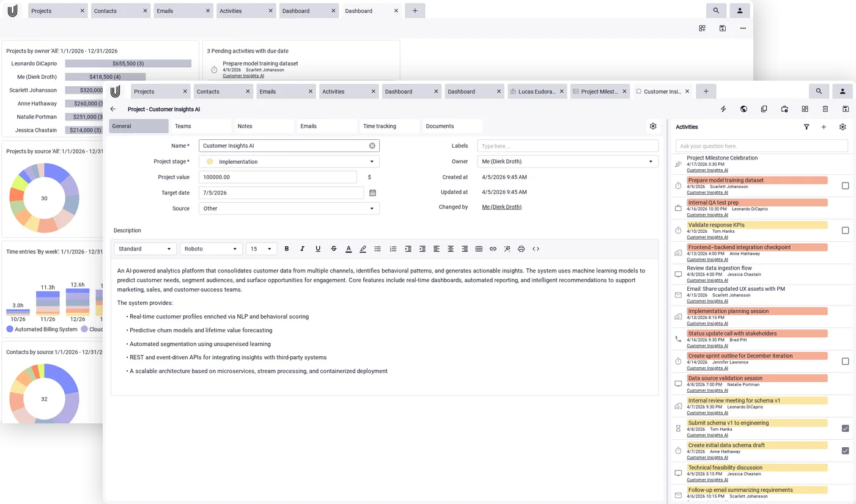Open the font size 15 dropdown
The height and width of the screenshot is (504, 856).
261,249
